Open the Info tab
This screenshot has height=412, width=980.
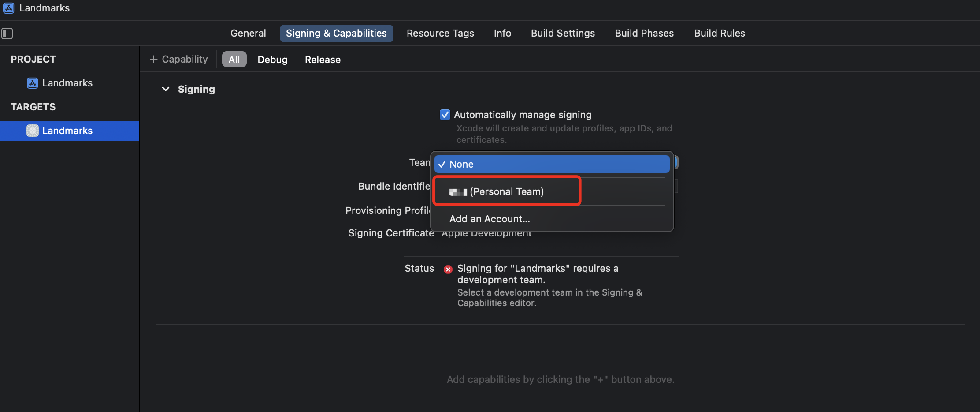coord(502,33)
